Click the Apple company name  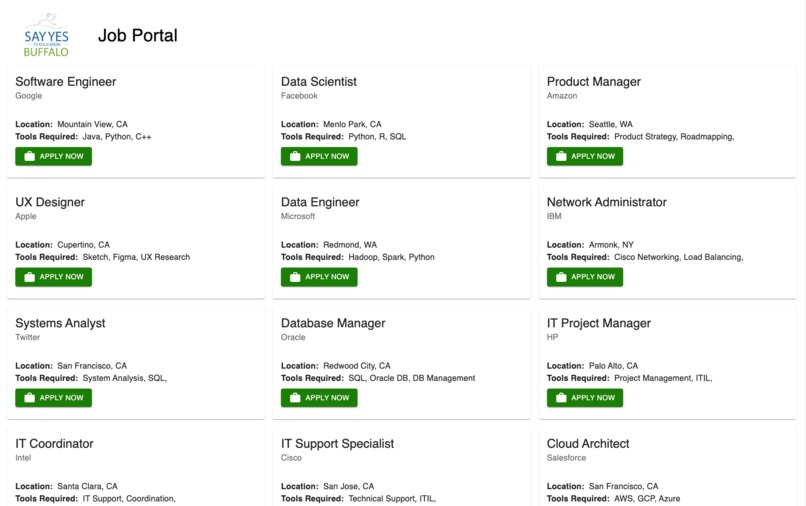26,216
